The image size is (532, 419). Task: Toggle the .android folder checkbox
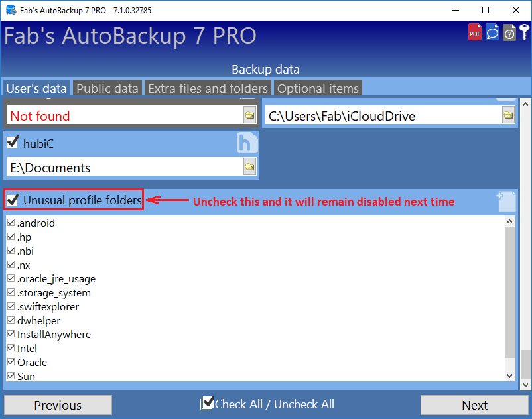click(11, 222)
